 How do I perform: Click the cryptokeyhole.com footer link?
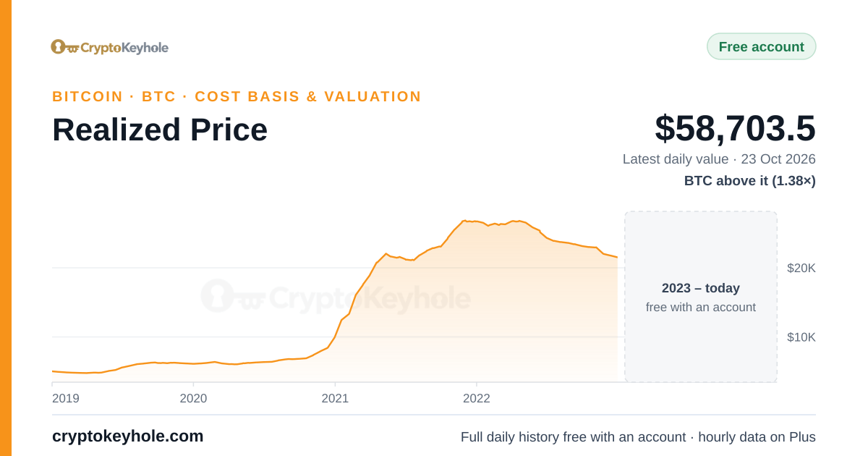tap(128, 436)
